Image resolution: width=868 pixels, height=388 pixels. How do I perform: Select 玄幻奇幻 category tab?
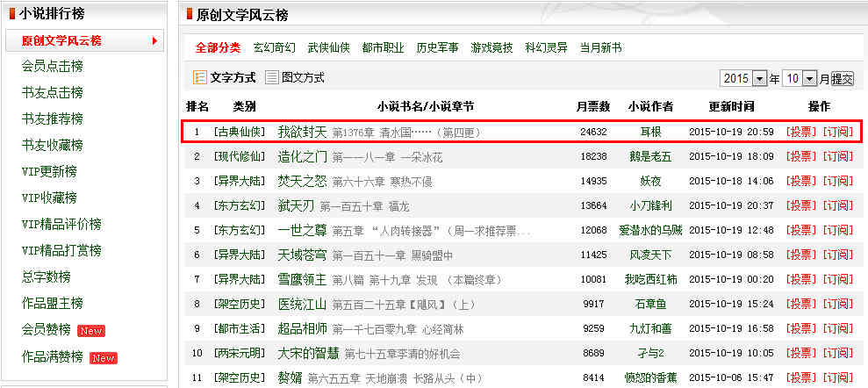274,48
